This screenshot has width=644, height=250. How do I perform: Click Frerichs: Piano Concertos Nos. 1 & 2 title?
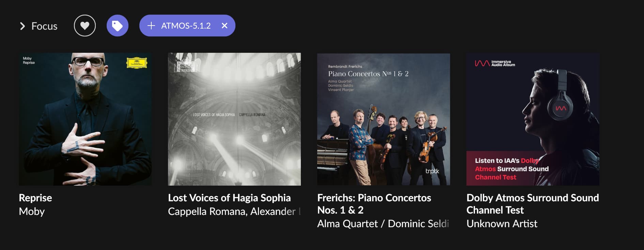coord(374,204)
